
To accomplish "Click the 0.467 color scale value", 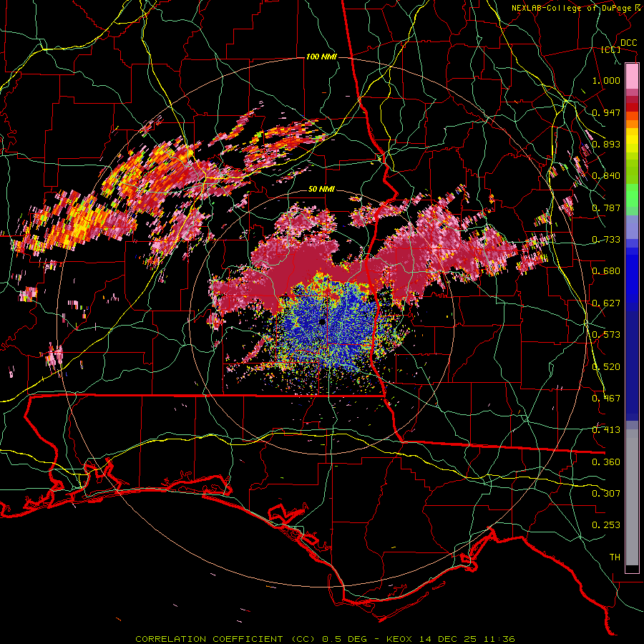I will pyautogui.click(x=606, y=399).
